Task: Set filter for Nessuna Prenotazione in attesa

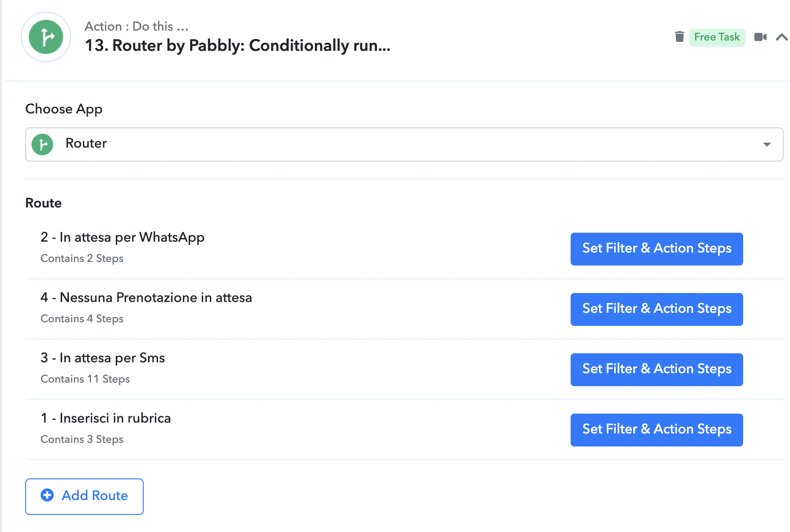Action: coord(657,309)
